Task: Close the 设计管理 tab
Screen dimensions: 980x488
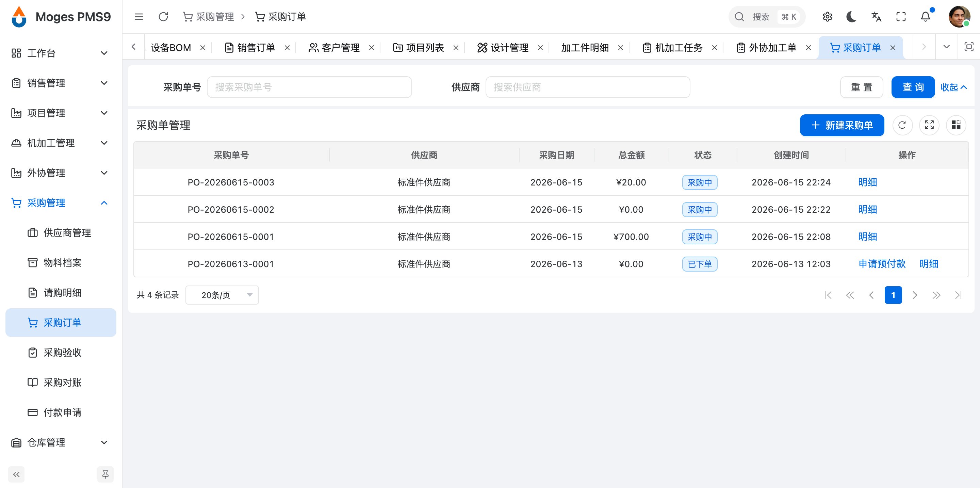Action: click(x=540, y=48)
